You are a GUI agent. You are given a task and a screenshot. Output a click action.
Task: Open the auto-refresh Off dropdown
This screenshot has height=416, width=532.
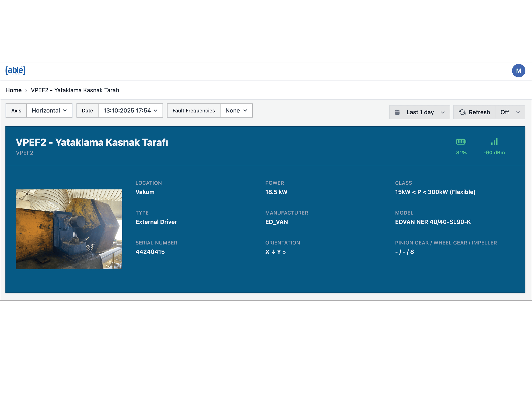510,112
